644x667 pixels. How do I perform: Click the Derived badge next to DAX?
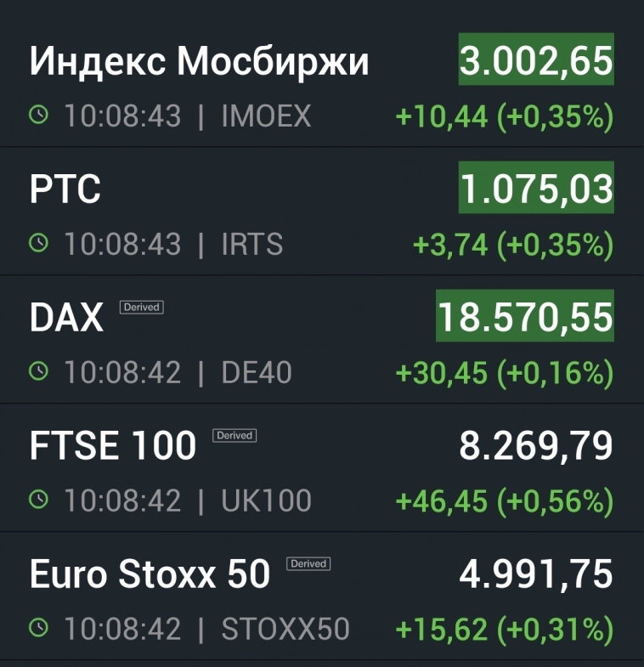141,307
